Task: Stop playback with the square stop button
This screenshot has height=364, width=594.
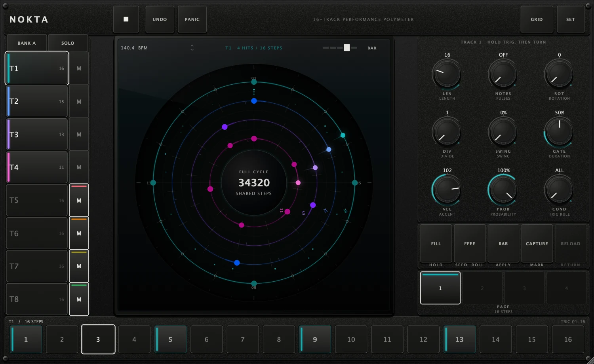Action: click(126, 19)
